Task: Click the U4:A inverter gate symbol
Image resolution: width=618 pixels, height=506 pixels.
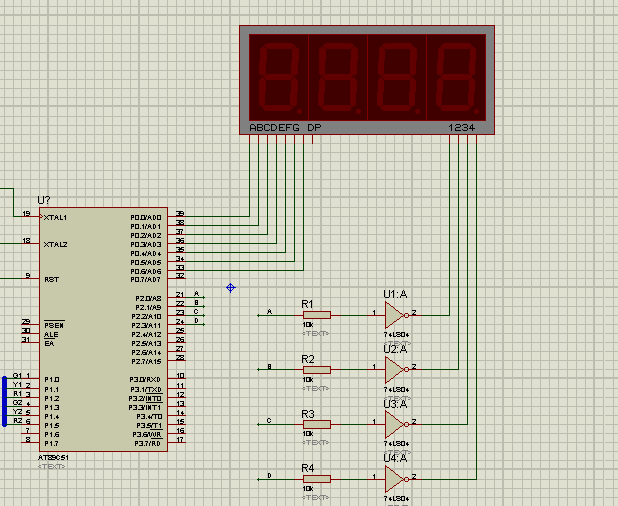Action: pyautogui.click(x=395, y=479)
